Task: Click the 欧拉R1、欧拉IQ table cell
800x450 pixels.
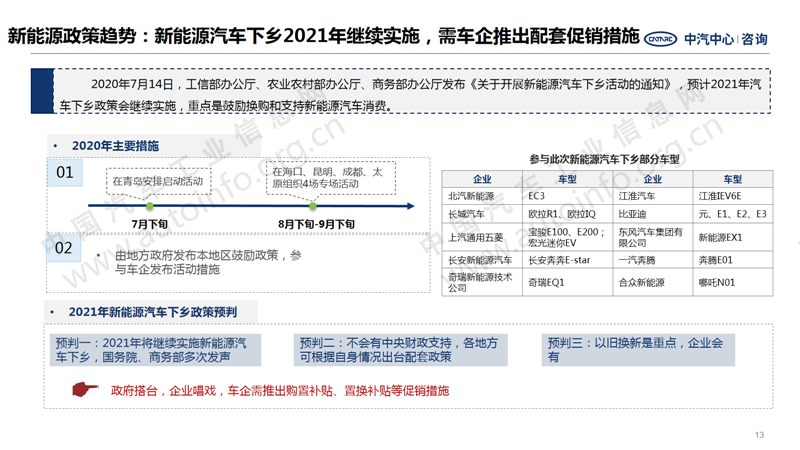Action: [x=567, y=214]
